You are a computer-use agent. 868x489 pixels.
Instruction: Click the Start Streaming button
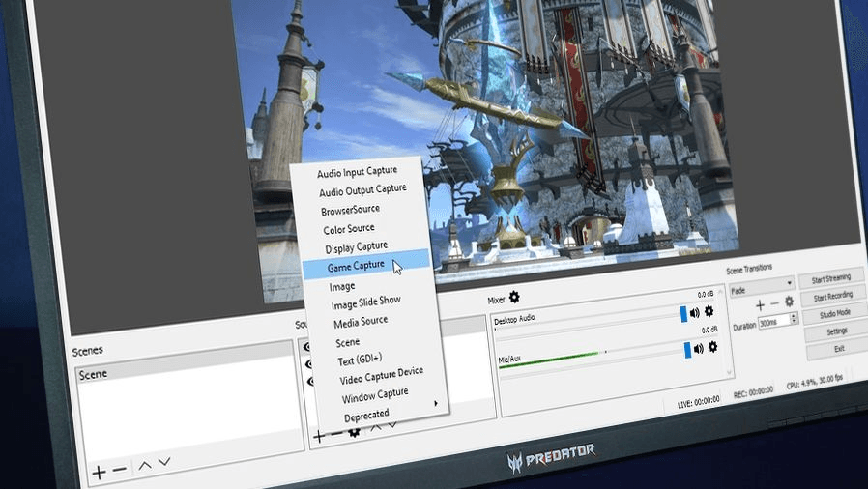(x=831, y=278)
